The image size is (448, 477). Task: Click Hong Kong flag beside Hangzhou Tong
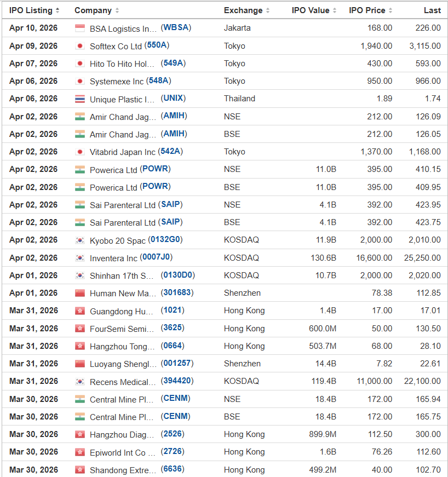point(79,346)
